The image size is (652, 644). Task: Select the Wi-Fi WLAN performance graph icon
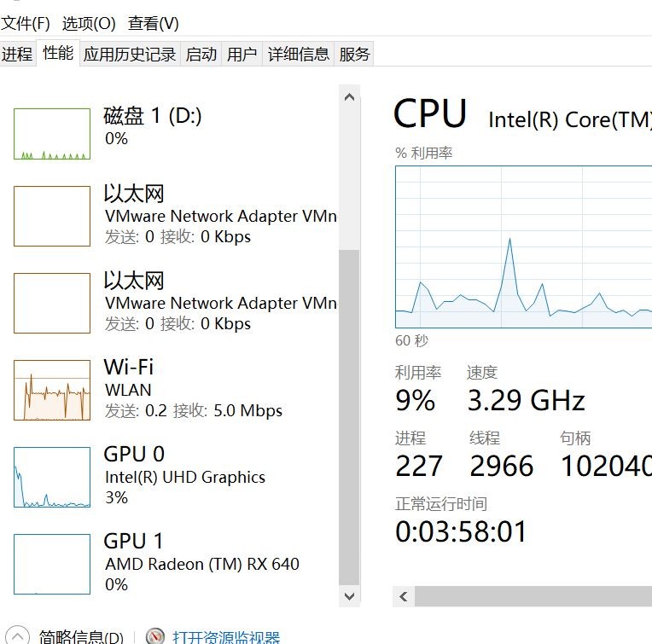[x=52, y=391]
